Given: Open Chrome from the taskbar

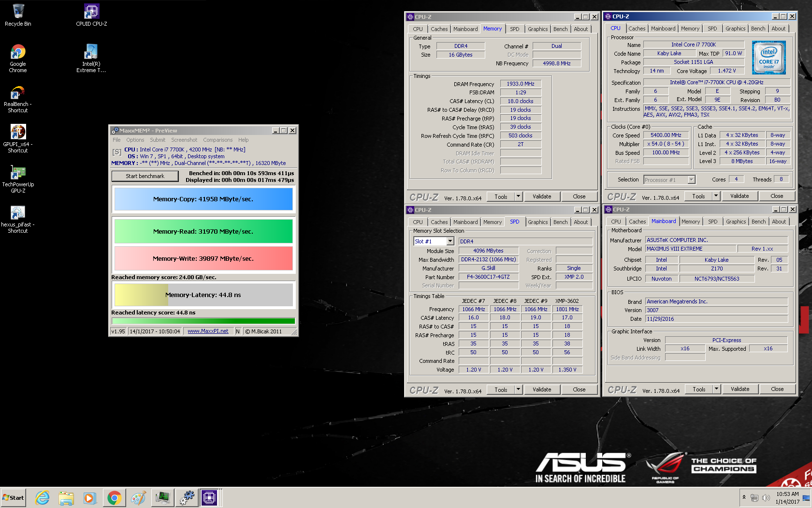Looking at the screenshot, I should click(114, 498).
